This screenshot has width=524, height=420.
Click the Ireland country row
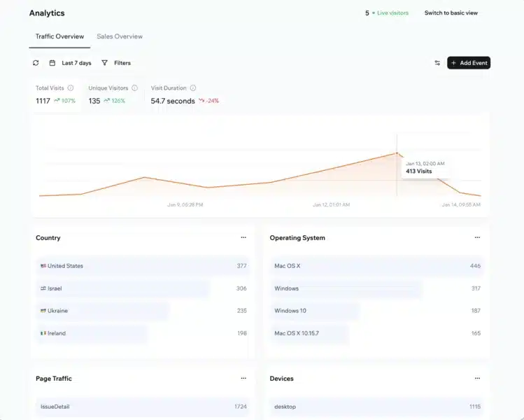(x=143, y=333)
